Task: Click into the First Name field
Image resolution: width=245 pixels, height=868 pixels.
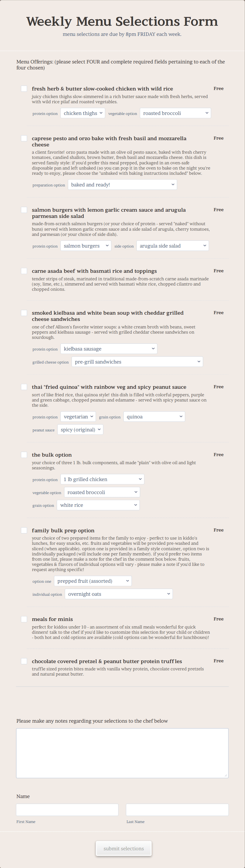Action: pos(67,809)
